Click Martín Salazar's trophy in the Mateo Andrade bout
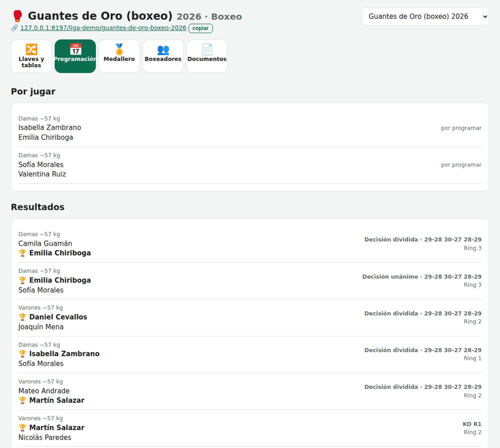The width and height of the screenshot is (500, 448). tap(22, 400)
